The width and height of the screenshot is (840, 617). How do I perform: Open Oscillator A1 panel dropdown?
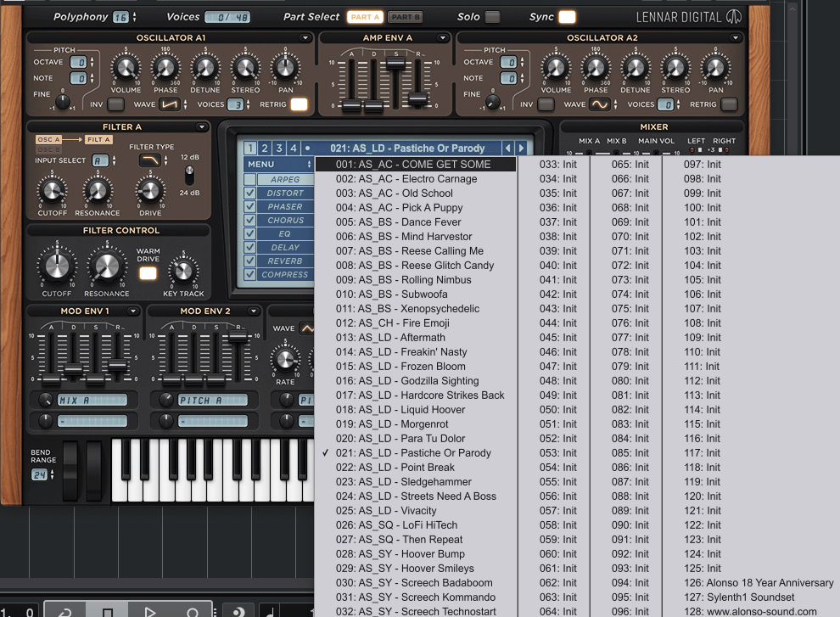pos(305,38)
